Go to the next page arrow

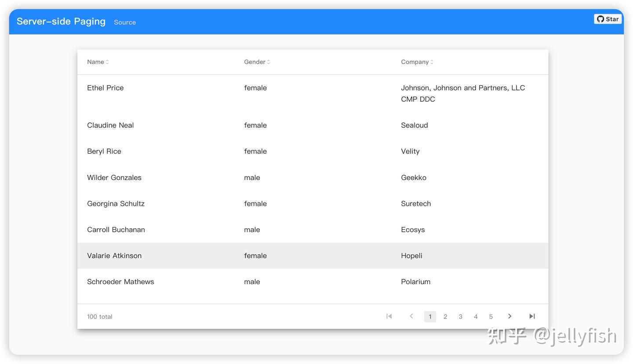[x=509, y=316]
